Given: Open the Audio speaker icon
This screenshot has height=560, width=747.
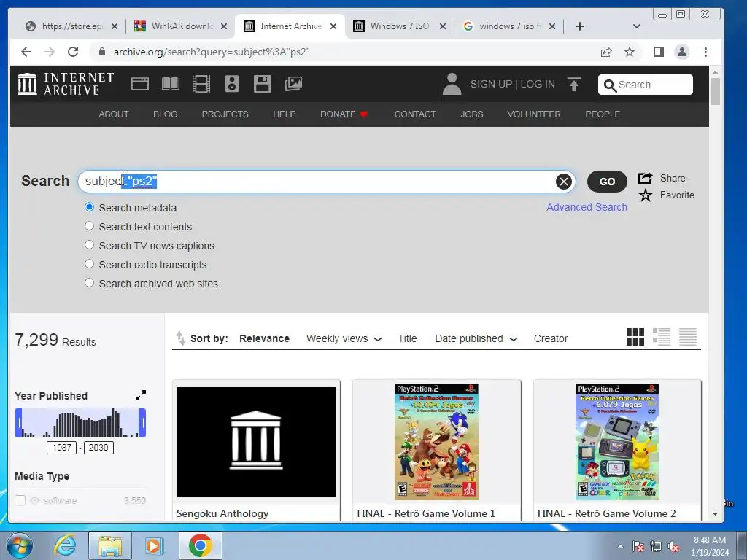Looking at the screenshot, I should click(x=231, y=84).
